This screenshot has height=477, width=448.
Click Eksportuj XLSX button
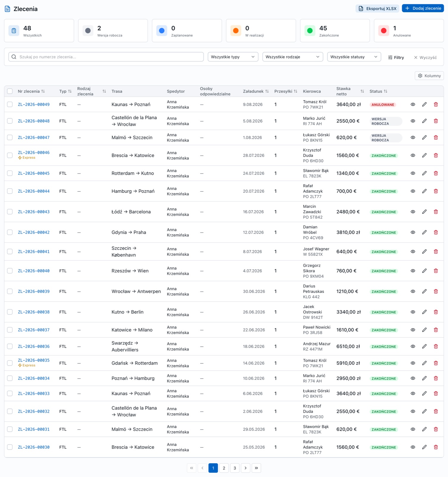tap(377, 8)
